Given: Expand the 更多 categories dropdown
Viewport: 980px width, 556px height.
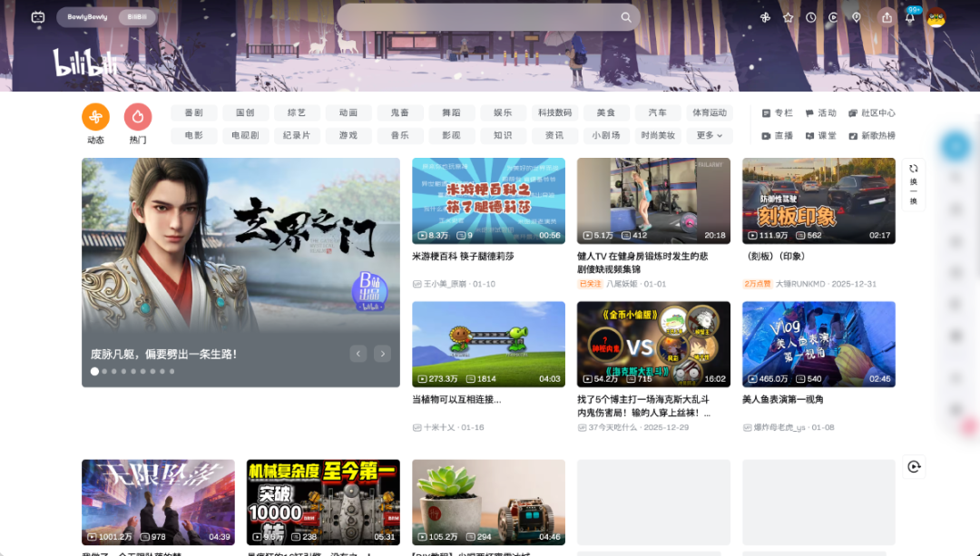Looking at the screenshot, I should click(x=710, y=135).
